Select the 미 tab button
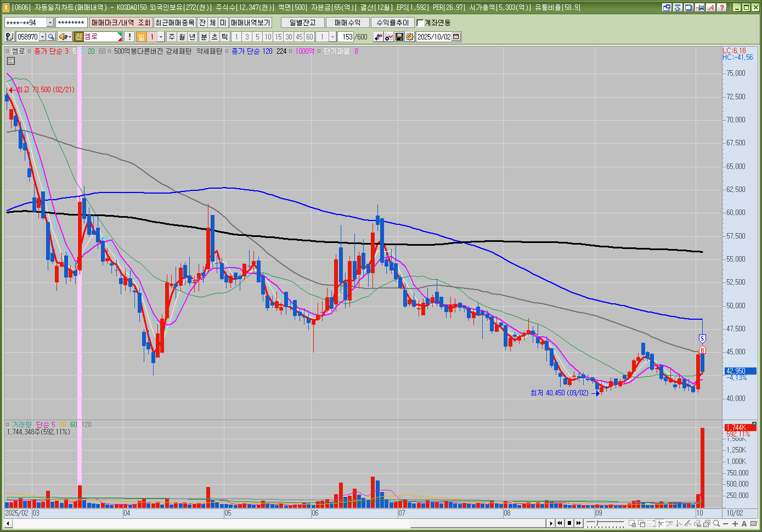The width and height of the screenshot is (762, 532). tap(223, 22)
